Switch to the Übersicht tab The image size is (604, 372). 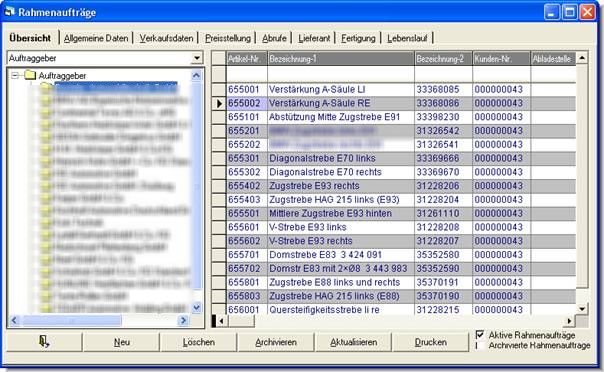(x=30, y=38)
